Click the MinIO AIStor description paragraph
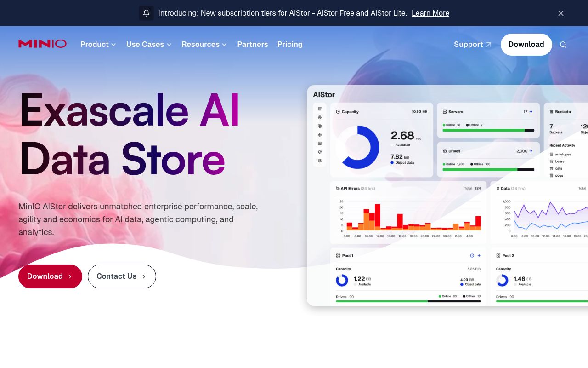588x368 pixels. tap(138, 219)
